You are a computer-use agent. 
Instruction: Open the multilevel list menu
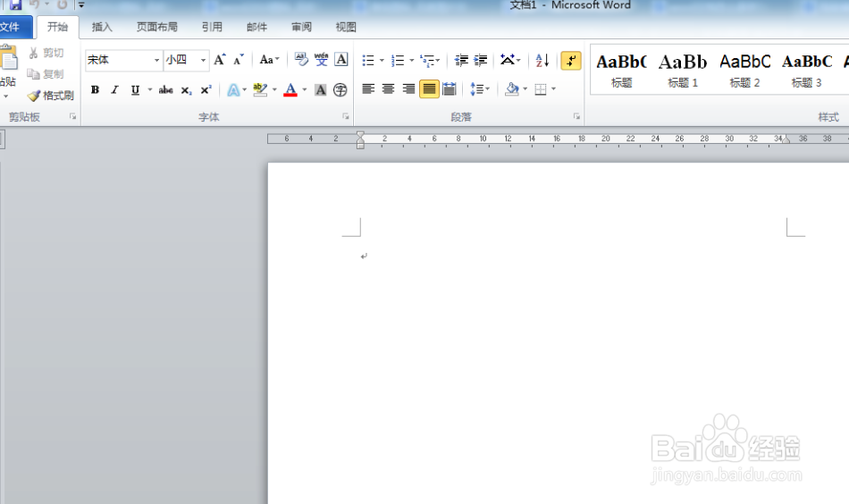(430, 60)
